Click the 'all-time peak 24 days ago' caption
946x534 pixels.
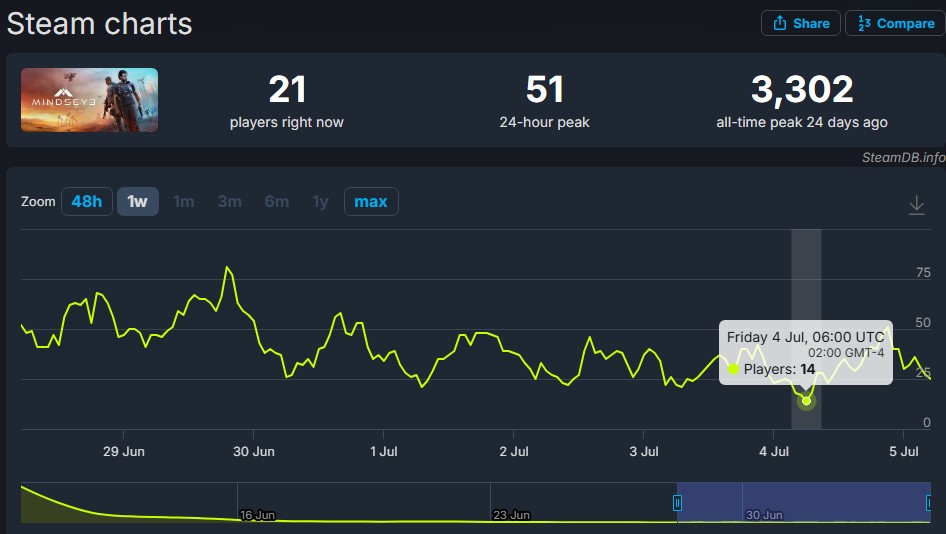[802, 122]
